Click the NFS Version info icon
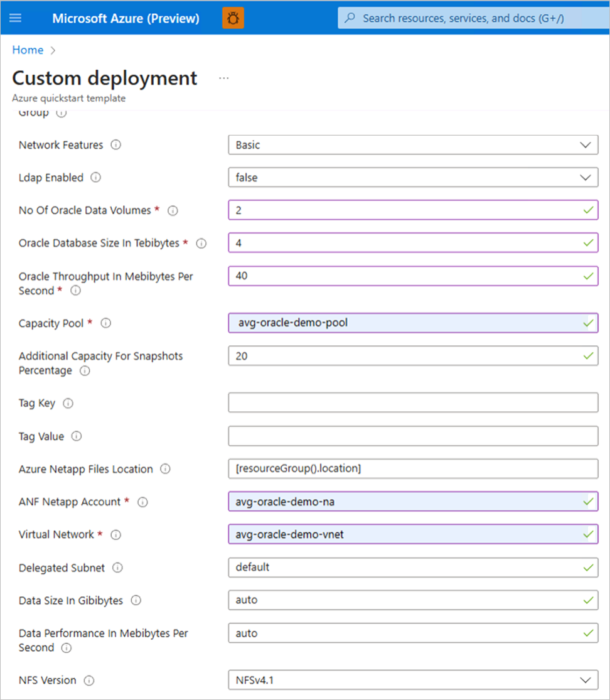This screenshot has height=700, width=610. coord(89,681)
